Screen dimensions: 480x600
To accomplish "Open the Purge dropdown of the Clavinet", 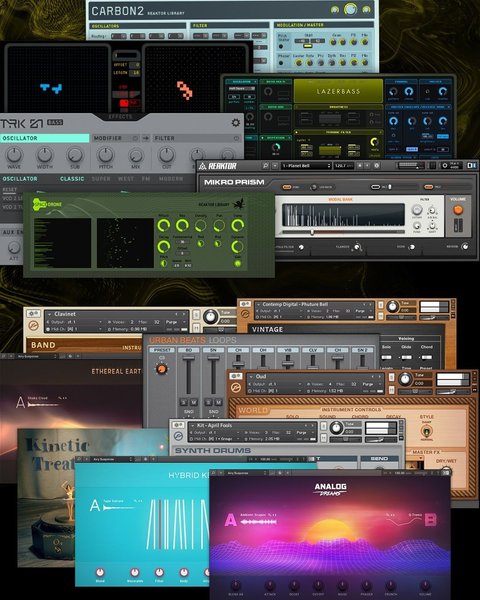I will (175, 322).
